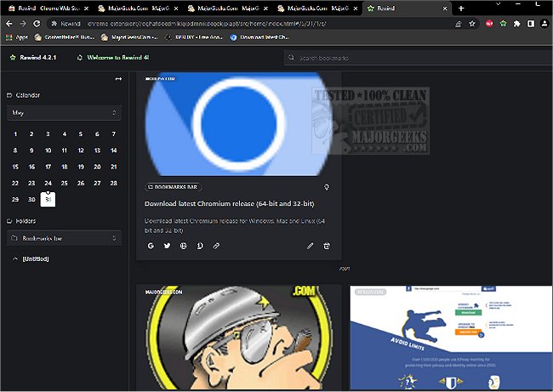Open the Rewind green star extension icon
The image size is (553, 392).
503,24
